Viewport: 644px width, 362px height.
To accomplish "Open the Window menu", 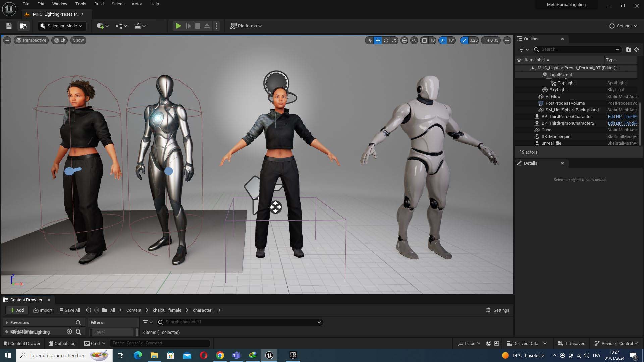I will tap(60, 4).
